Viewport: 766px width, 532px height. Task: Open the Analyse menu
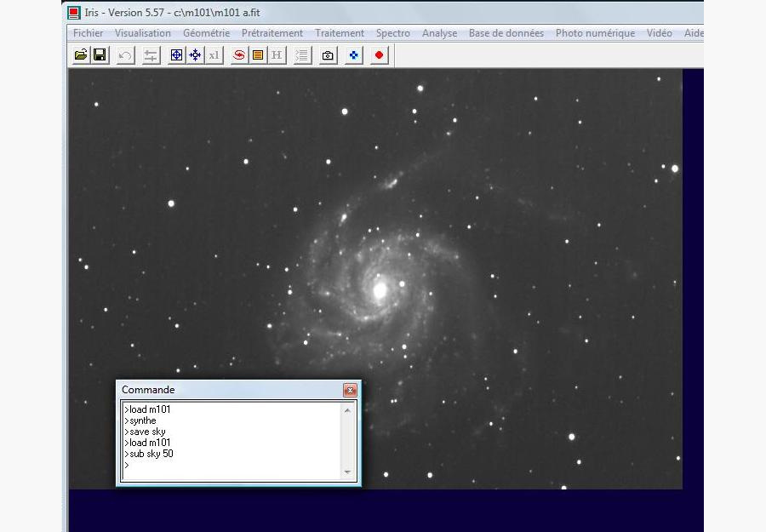(x=440, y=33)
